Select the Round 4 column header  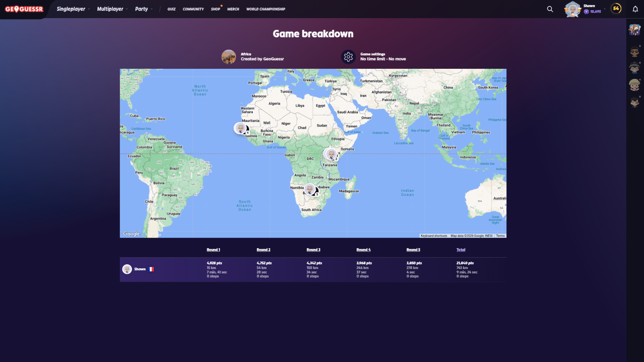pyautogui.click(x=363, y=250)
